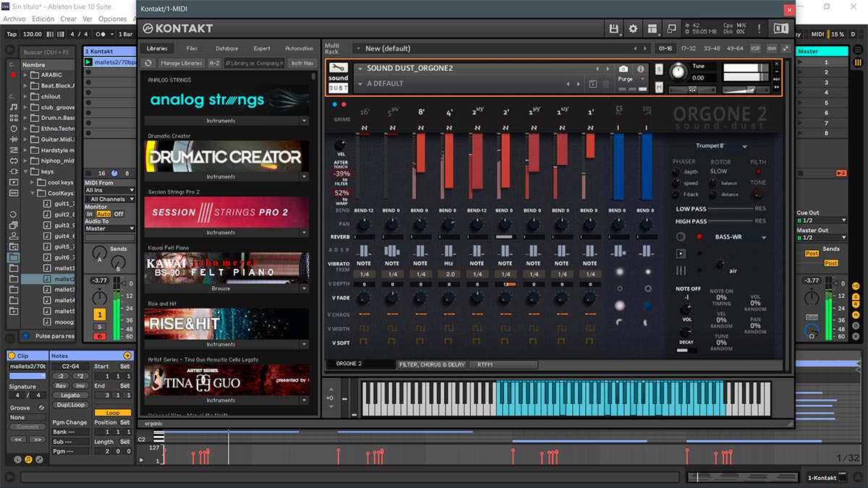Adjust the LOW PASS slider

[731, 209]
